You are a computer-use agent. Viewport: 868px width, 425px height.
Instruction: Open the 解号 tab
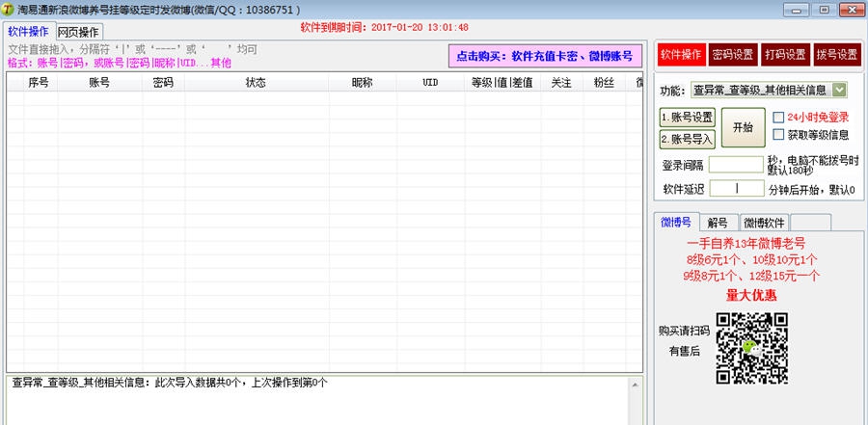pyautogui.click(x=717, y=223)
